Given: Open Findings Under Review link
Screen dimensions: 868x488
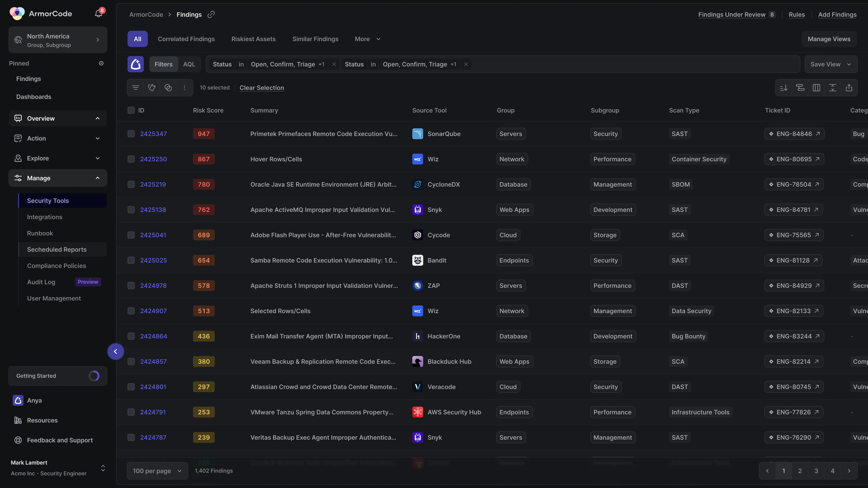Looking at the screenshot, I should pos(732,14).
